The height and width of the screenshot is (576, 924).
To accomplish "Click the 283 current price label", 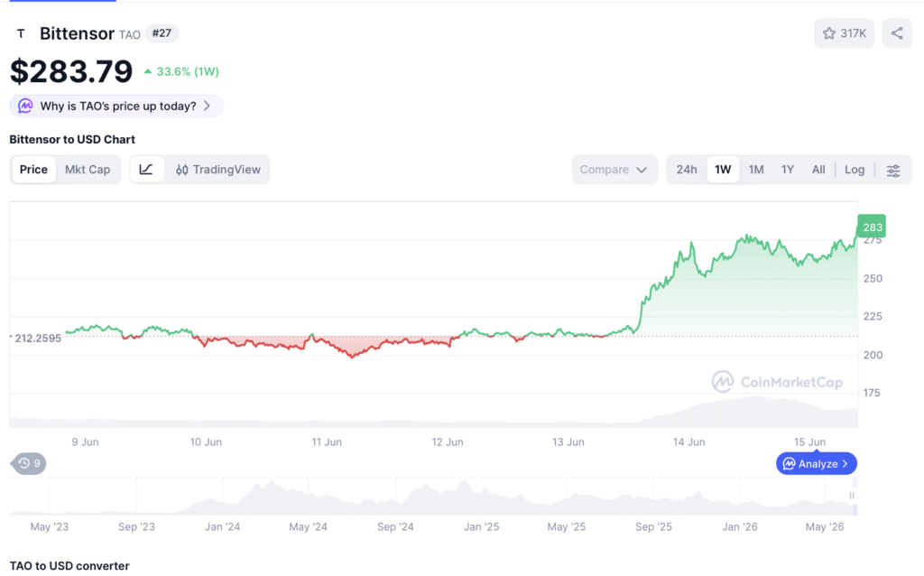I will coord(872,227).
